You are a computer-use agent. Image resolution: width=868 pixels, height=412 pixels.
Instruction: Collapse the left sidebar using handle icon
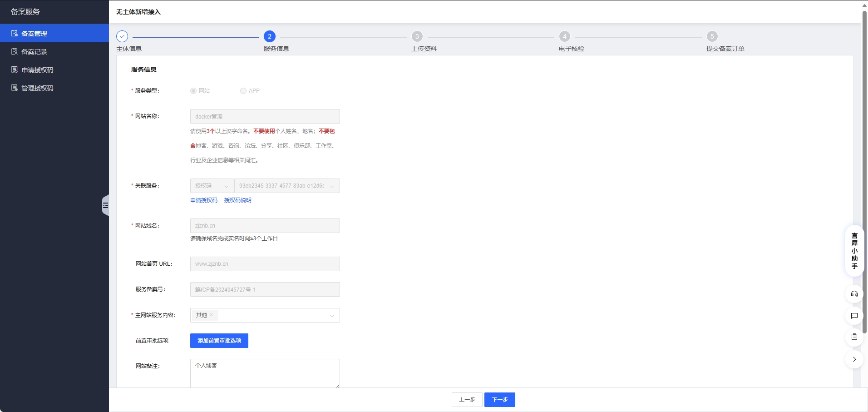[105, 205]
